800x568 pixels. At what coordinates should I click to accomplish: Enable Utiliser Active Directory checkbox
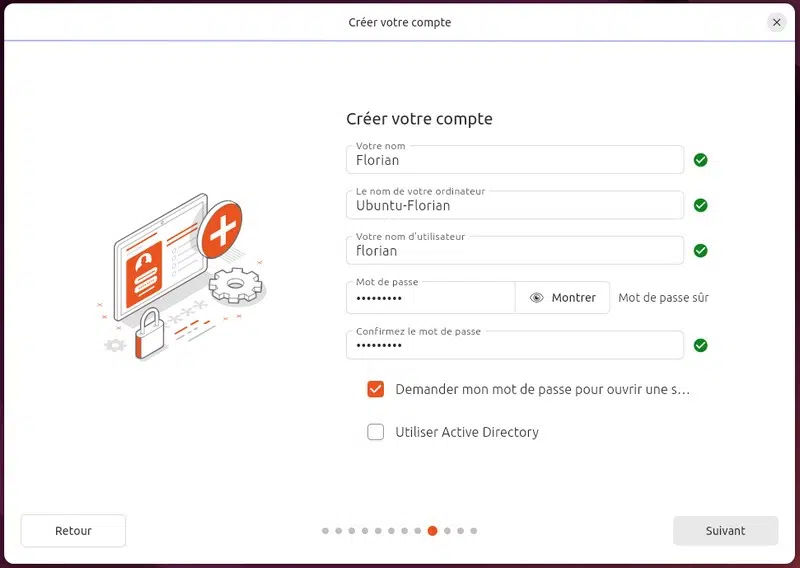coord(376,432)
